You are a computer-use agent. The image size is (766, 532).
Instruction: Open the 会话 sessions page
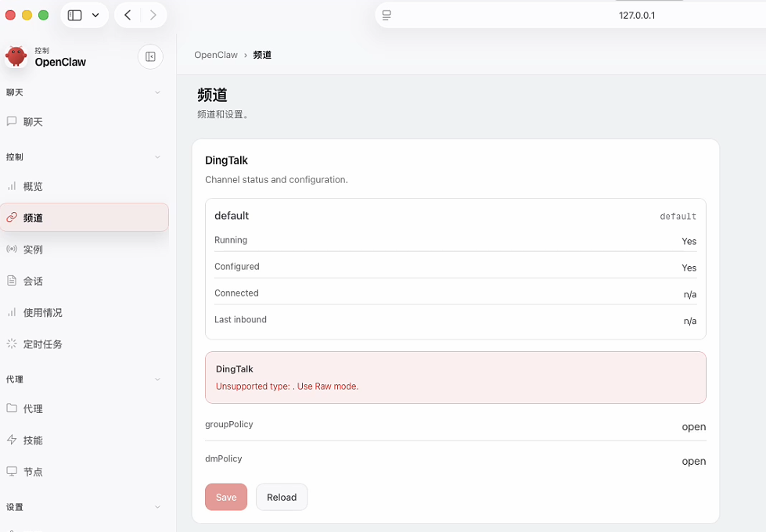click(x=33, y=281)
